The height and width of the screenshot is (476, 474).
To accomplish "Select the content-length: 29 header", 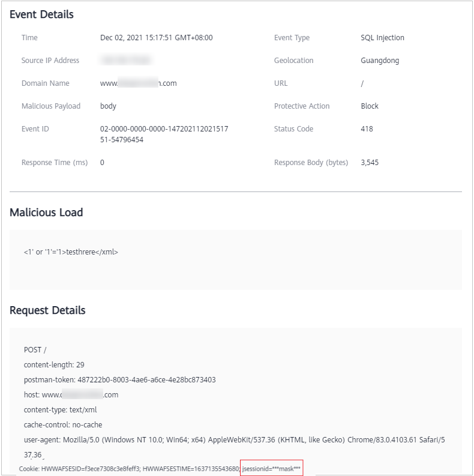I will click(54, 364).
